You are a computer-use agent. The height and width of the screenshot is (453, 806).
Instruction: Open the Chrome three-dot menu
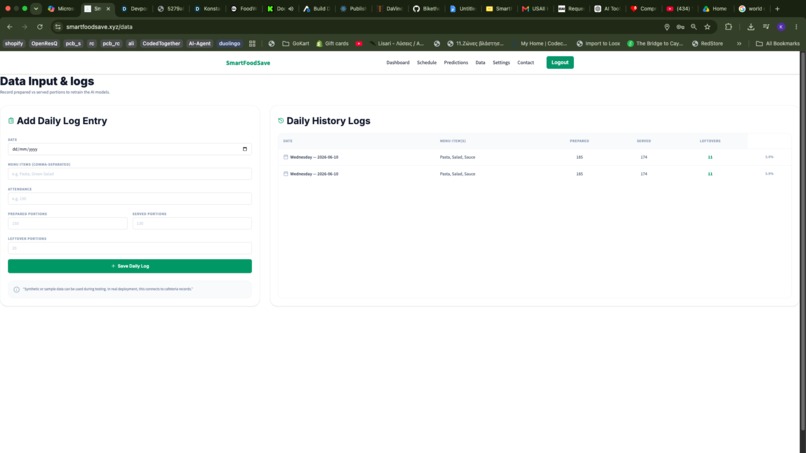(796, 27)
